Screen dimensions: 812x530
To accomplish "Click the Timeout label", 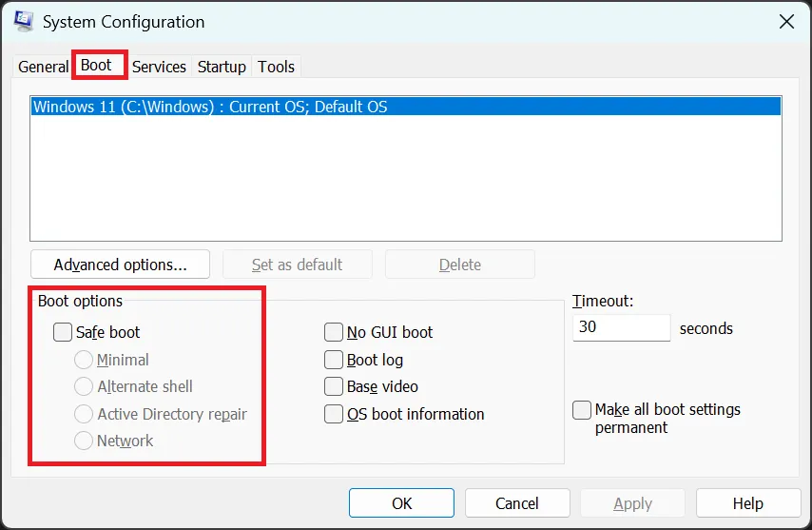I will click(x=602, y=301).
